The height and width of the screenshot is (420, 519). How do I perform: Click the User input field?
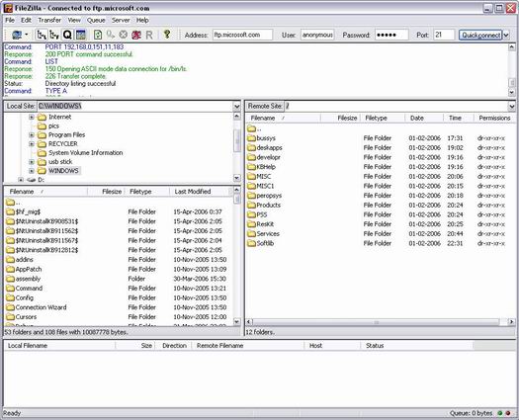pos(317,35)
